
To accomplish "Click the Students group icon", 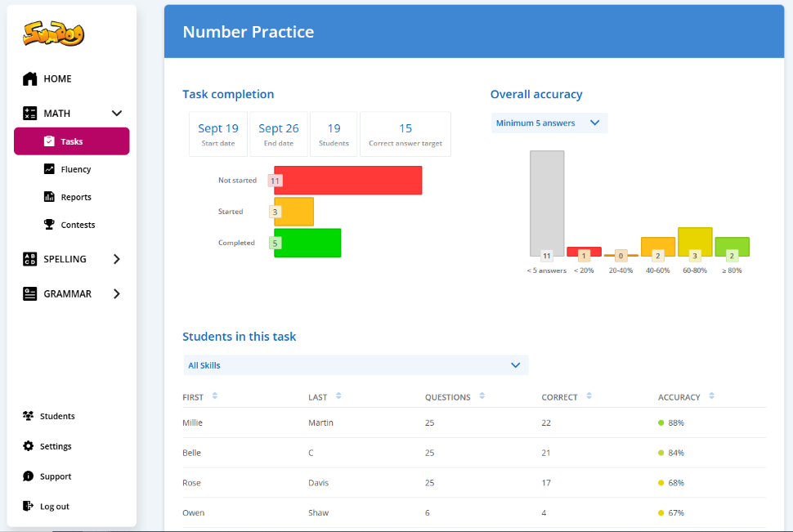I will point(29,416).
